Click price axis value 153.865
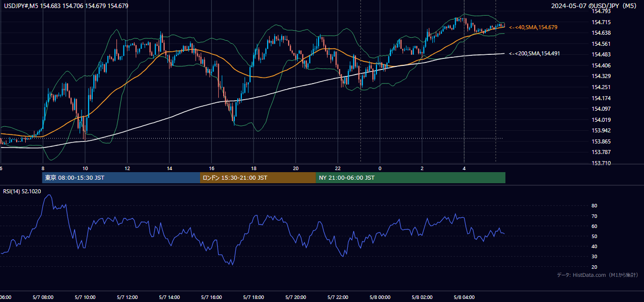644x302 pixels. tap(601, 141)
